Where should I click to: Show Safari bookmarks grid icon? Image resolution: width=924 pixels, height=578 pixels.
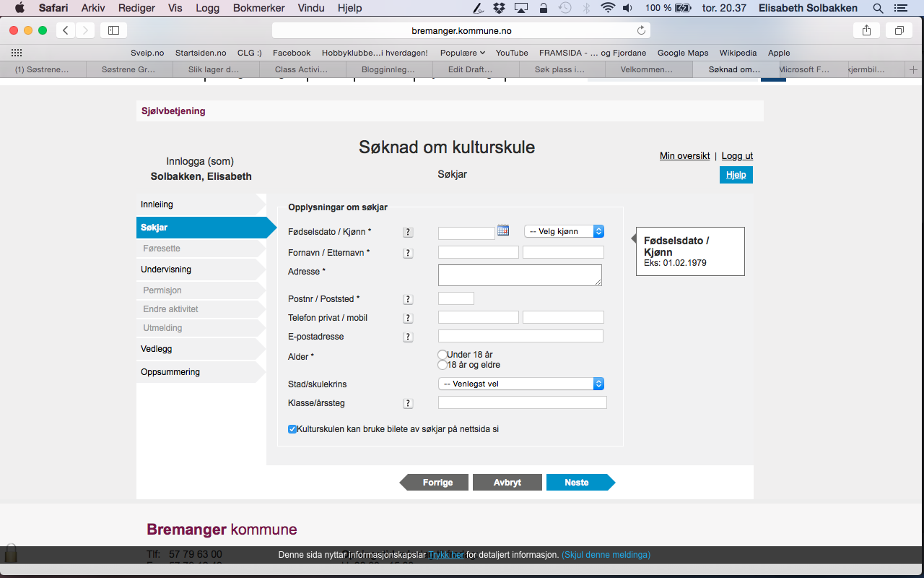pos(17,53)
